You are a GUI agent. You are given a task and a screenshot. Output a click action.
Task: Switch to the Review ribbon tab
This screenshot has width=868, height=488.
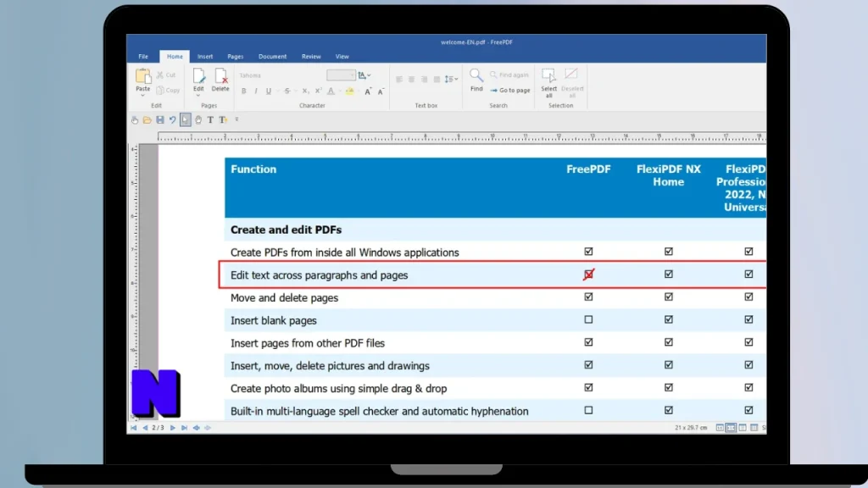(x=311, y=57)
